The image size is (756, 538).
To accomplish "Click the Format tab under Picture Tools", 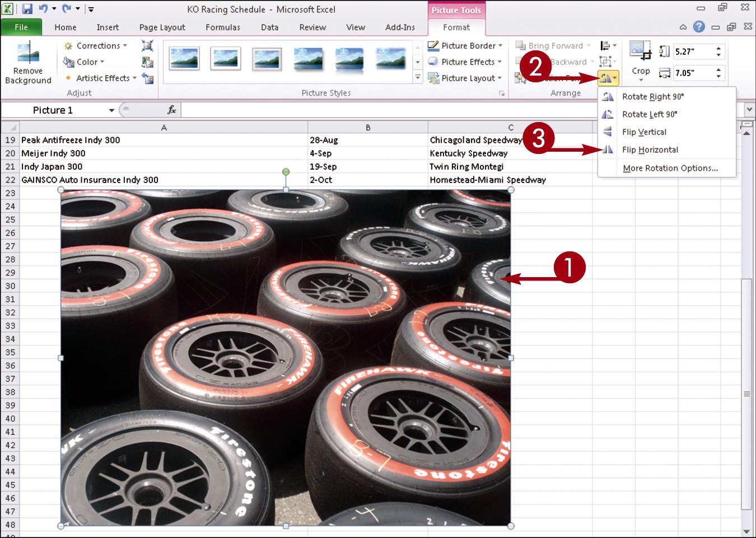I will 456,27.
